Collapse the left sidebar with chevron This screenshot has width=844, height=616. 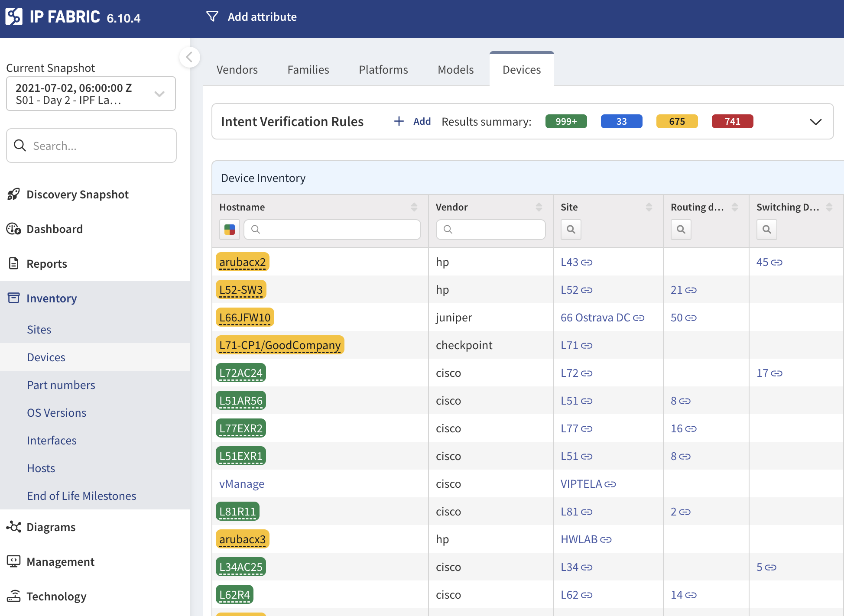(189, 57)
